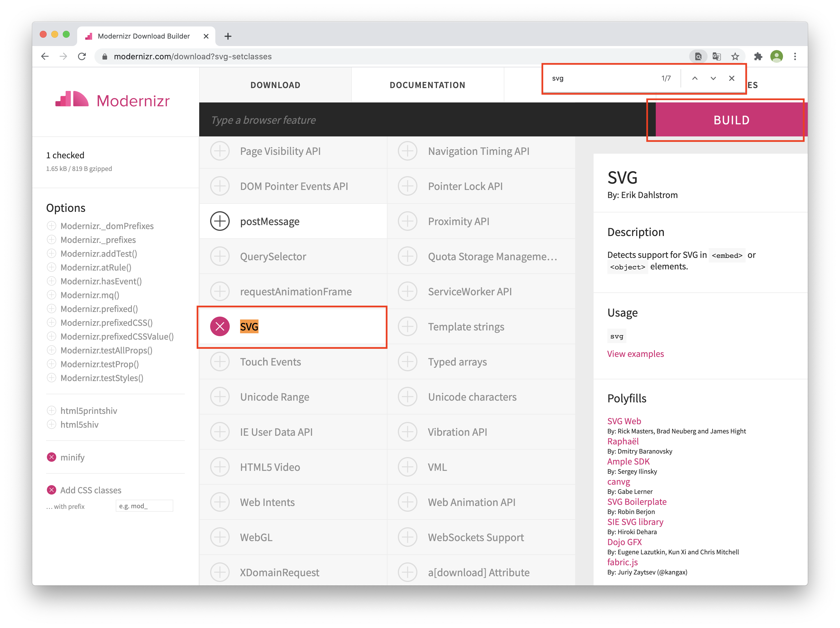
Task: Toggle off Add CSS classes option
Action: coord(52,490)
